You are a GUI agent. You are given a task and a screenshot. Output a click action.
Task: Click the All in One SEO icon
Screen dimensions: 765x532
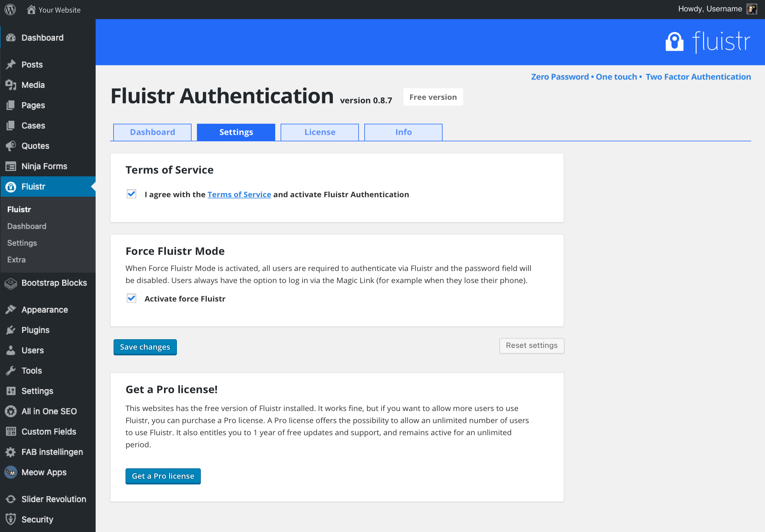(x=11, y=412)
